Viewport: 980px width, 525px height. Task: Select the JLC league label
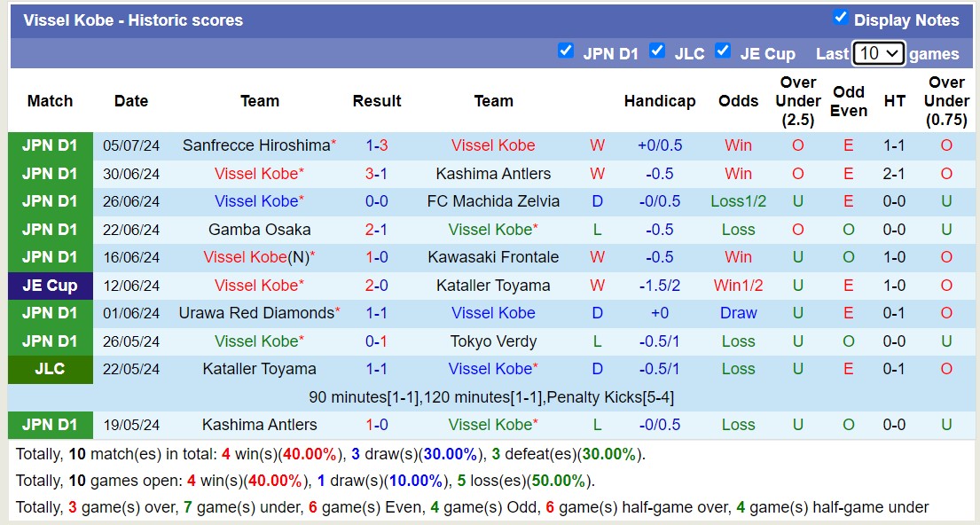50,369
